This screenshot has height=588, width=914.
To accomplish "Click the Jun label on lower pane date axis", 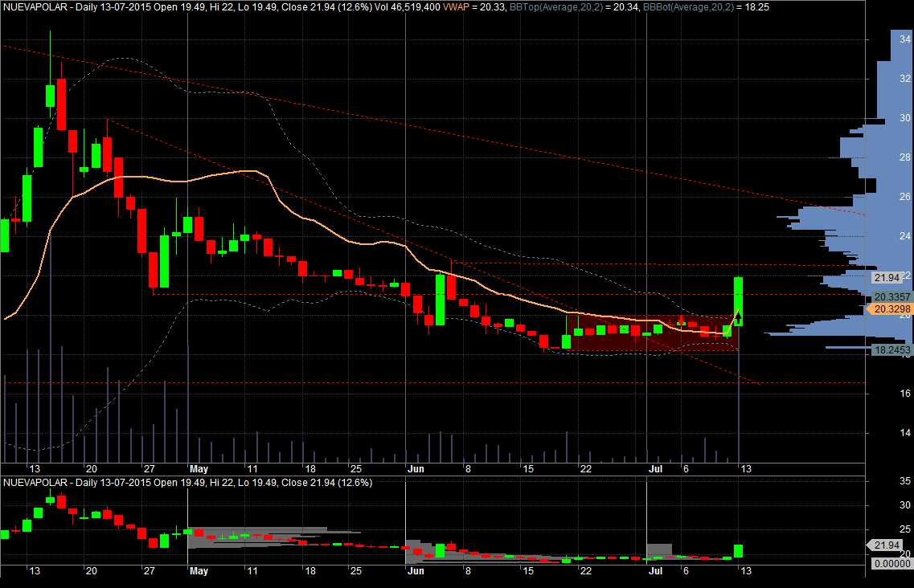I will (x=416, y=571).
